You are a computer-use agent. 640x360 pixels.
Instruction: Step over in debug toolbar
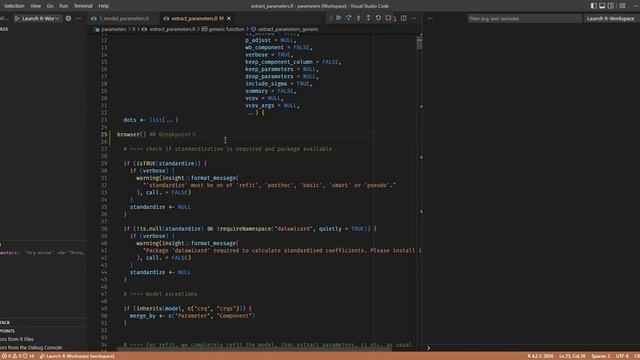349,18
